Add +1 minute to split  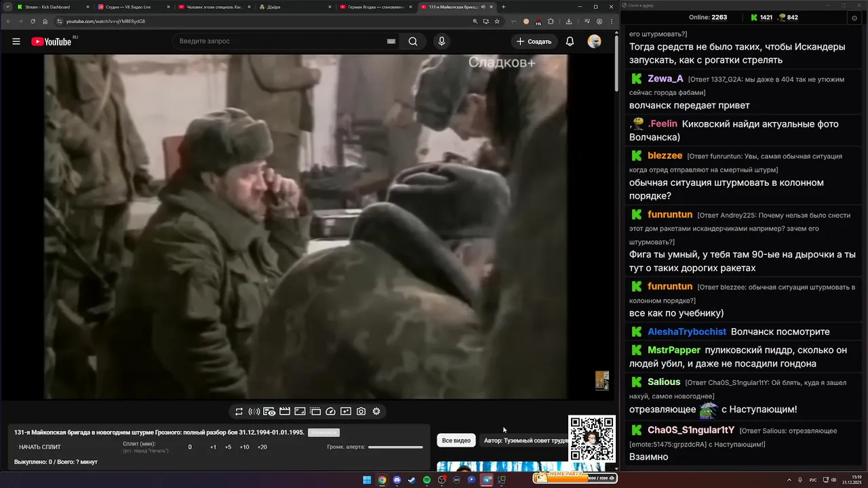click(x=213, y=447)
